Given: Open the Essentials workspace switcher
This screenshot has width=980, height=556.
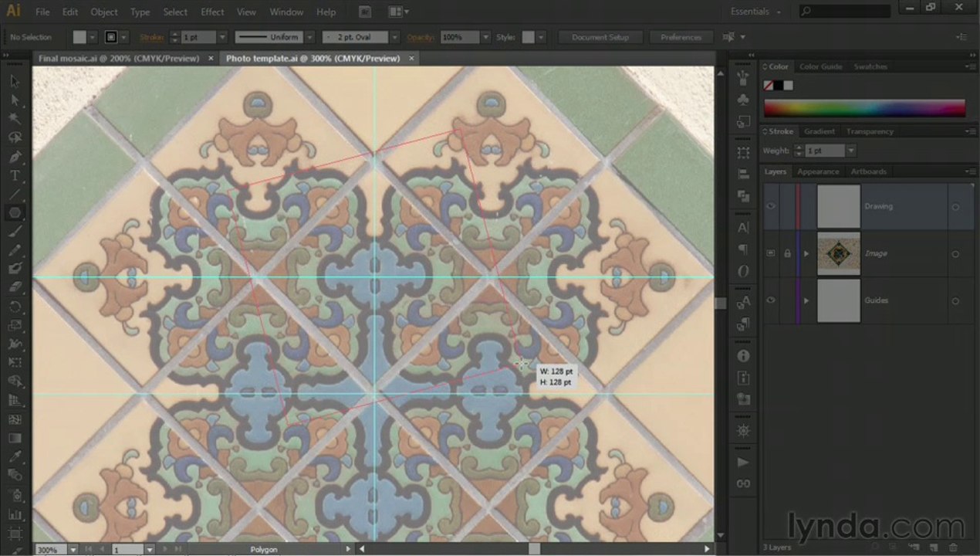Looking at the screenshot, I should (x=756, y=12).
